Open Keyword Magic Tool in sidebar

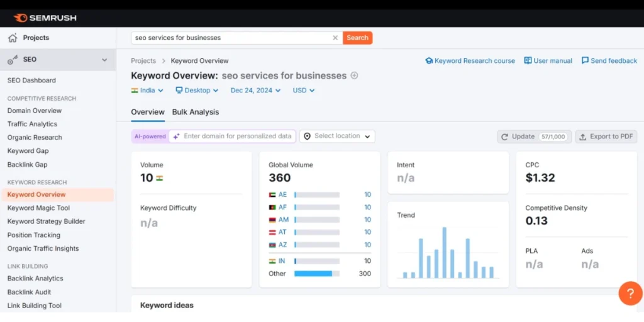[x=38, y=208]
